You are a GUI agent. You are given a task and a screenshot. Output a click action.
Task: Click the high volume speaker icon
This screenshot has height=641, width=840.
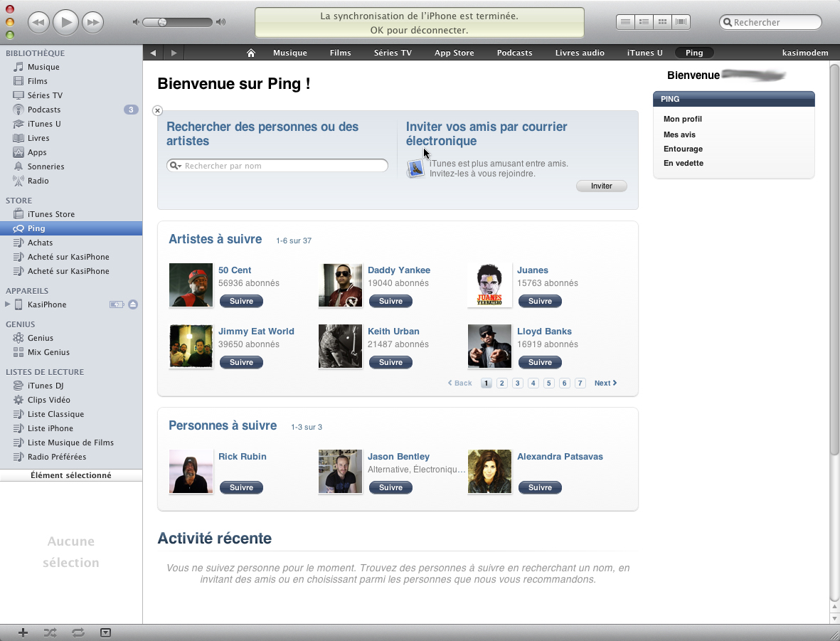coord(220,22)
